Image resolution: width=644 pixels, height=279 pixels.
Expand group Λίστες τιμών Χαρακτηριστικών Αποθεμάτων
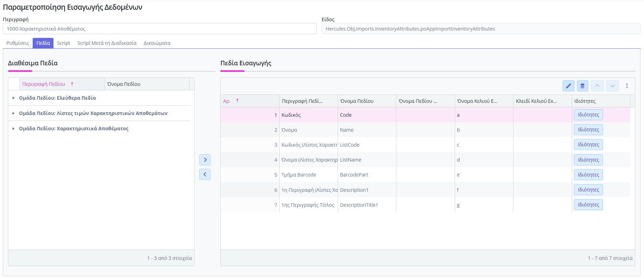click(13, 113)
